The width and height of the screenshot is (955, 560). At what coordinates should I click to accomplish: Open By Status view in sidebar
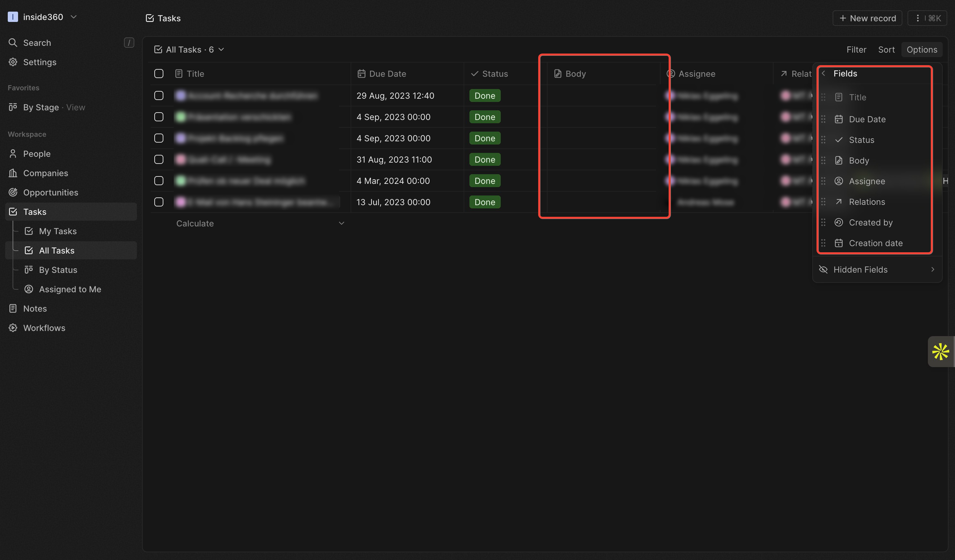(58, 270)
